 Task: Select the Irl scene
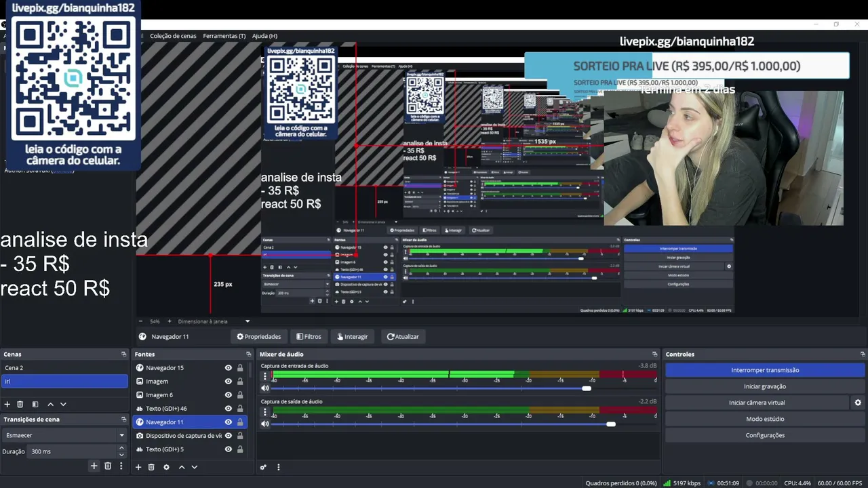(64, 382)
